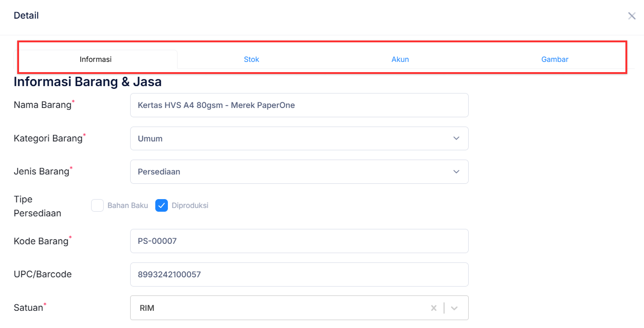Click the Satuan field showing RIM

pos(279,308)
